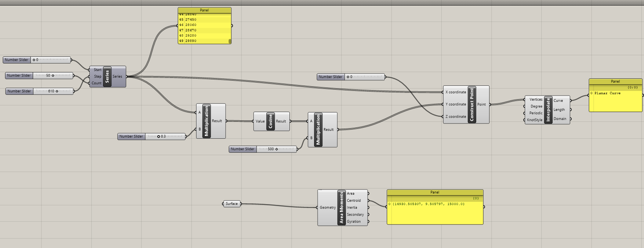Click the Length output of Interpolate
This screenshot has width=644, height=248.
click(559, 110)
